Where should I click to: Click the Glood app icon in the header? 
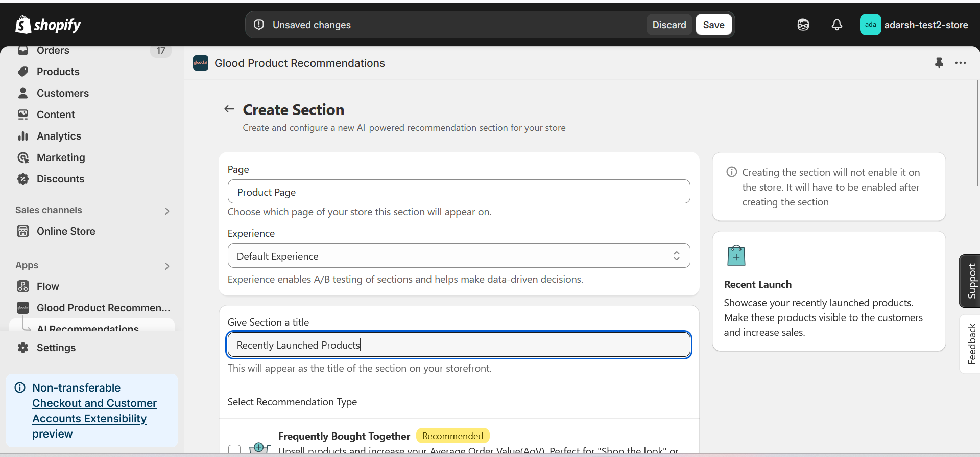pos(201,63)
